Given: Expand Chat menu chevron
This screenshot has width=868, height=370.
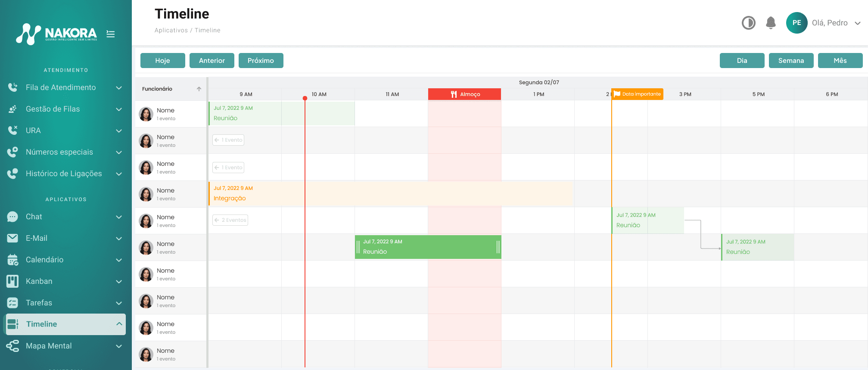Looking at the screenshot, I should click(119, 217).
